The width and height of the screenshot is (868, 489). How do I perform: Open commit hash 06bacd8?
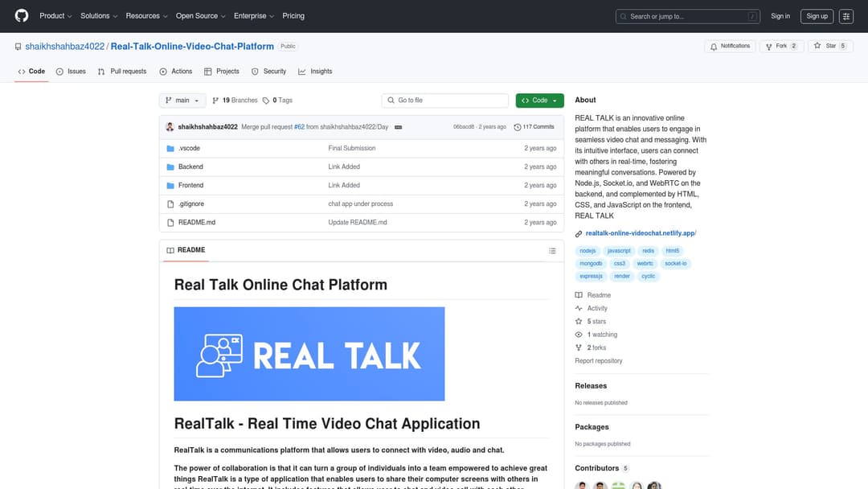click(464, 127)
